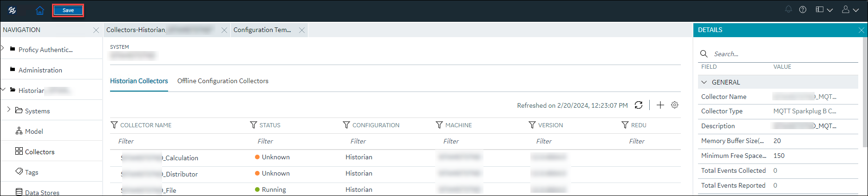Open the table settings gear
Screen dimensions: 868x196
coord(675,105)
